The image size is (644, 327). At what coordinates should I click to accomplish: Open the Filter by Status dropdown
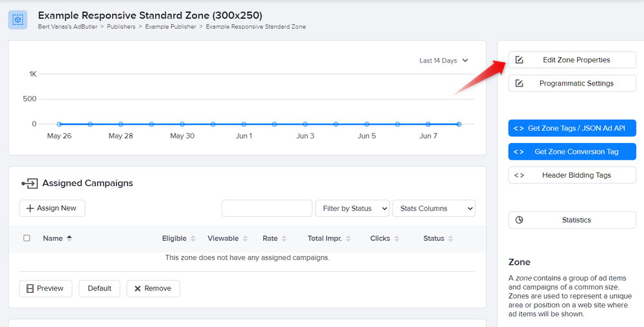(x=352, y=209)
